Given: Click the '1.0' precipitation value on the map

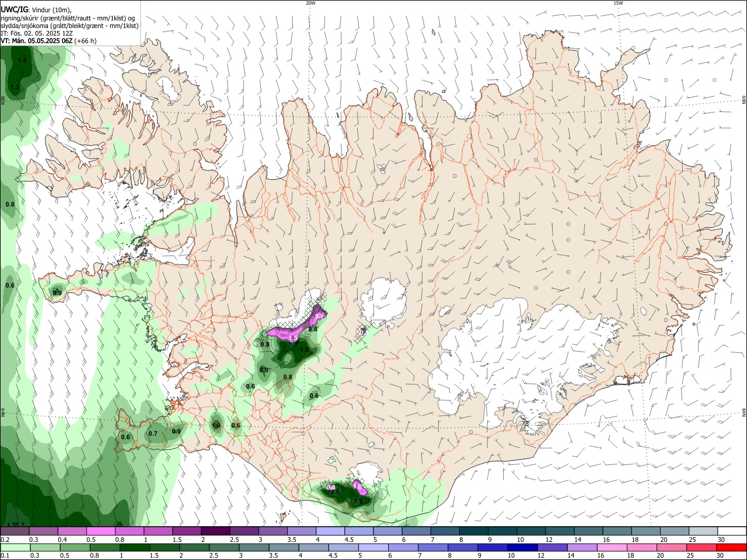Looking at the screenshot, I should tap(216, 426).
